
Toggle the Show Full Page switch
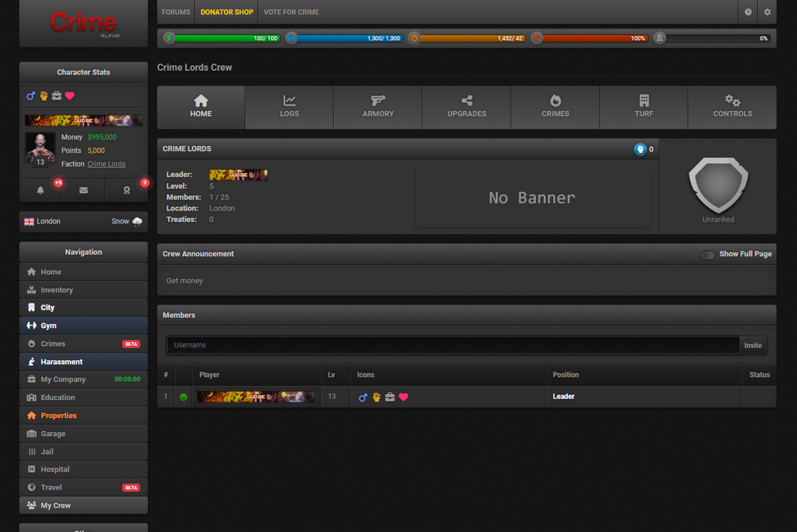pyautogui.click(x=707, y=254)
